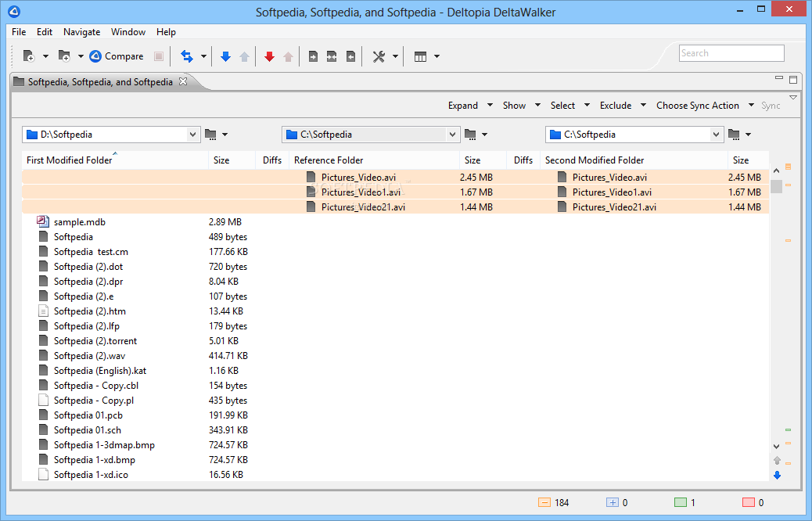
Task: Open the rightmost C:\Softpedia folder combo box
Action: click(x=634, y=134)
